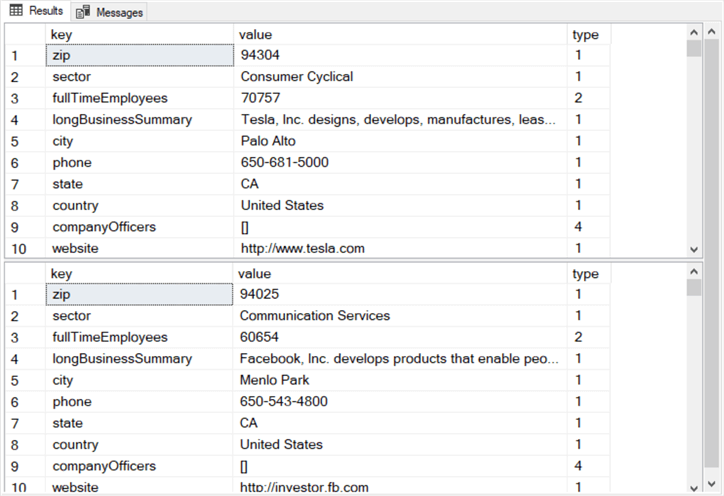Select zip key cell in bottom grid

pos(139,294)
